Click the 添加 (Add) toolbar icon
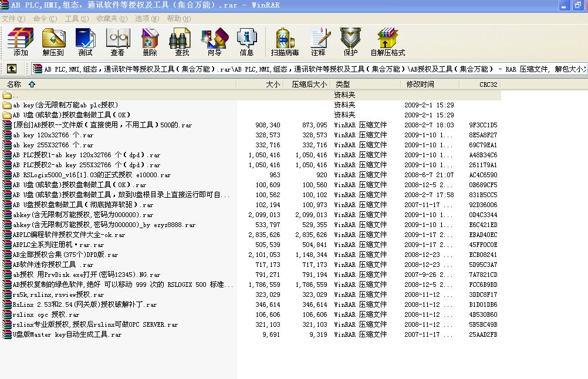Image resolution: width=588 pixels, height=379 pixels. (21, 41)
